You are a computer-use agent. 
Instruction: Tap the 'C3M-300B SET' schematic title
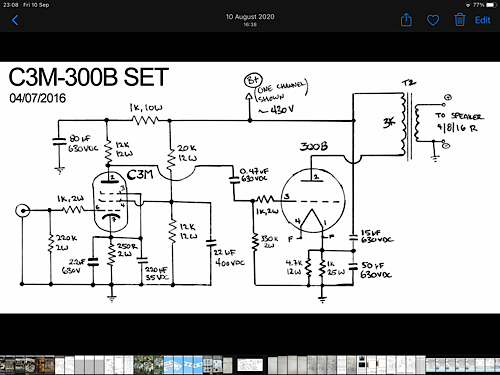tap(89, 77)
